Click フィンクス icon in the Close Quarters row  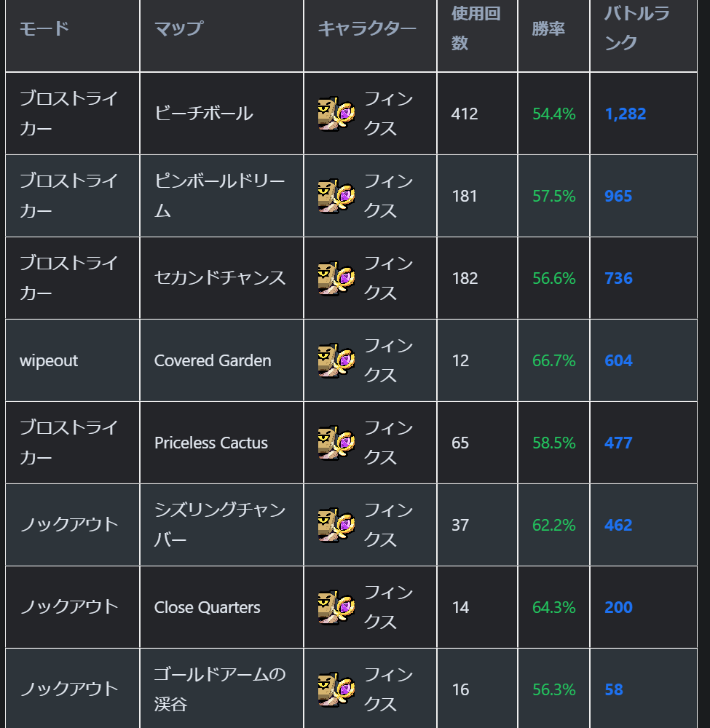336,607
